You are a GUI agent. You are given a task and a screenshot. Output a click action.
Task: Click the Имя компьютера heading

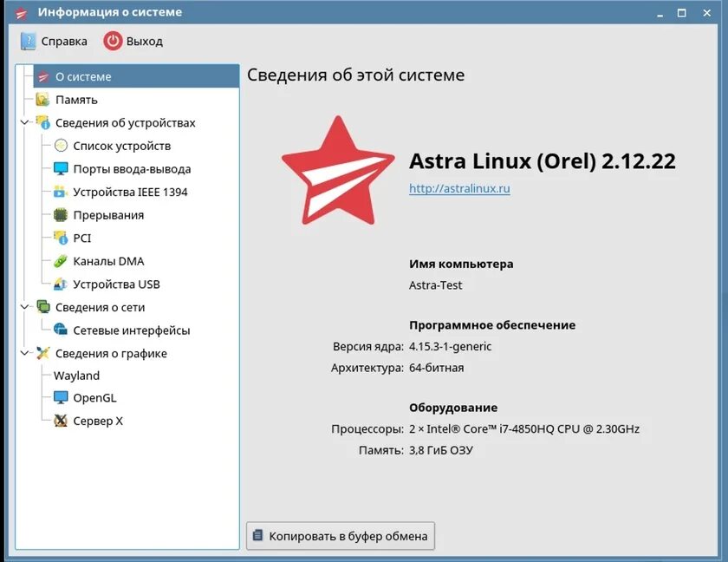[461, 264]
